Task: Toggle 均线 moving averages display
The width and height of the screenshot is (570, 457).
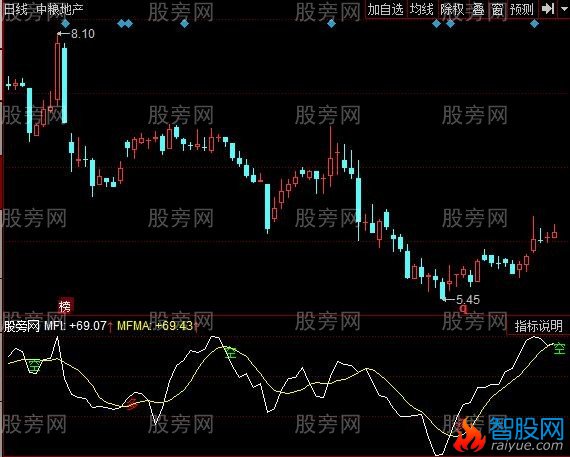Action: 422,9
